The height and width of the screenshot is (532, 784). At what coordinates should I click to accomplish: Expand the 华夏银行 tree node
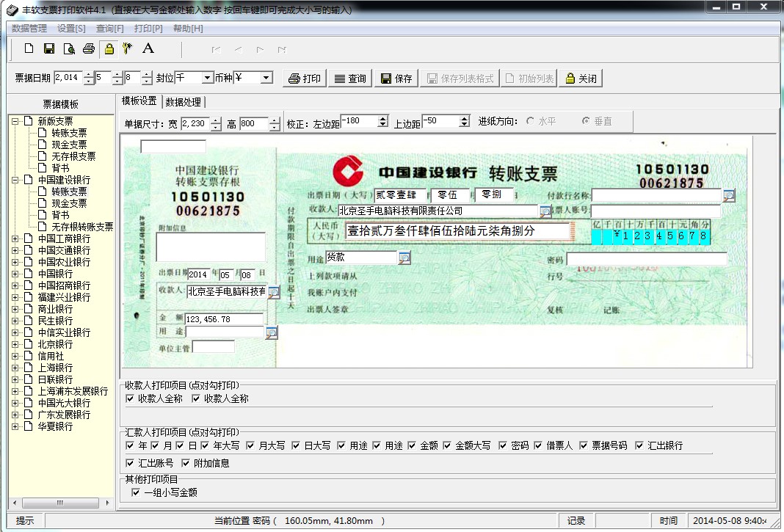[x=15, y=426]
